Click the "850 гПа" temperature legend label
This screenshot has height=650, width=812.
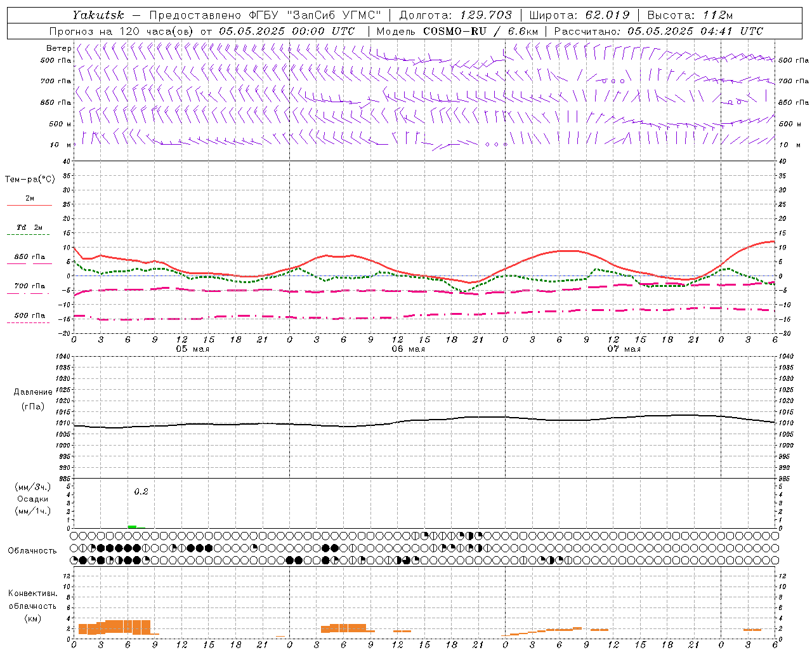pyautogui.click(x=29, y=257)
